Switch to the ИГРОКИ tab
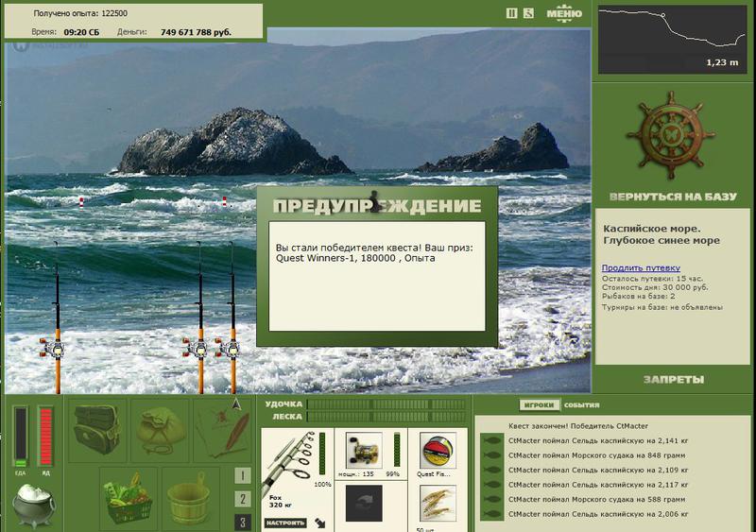 coord(539,405)
